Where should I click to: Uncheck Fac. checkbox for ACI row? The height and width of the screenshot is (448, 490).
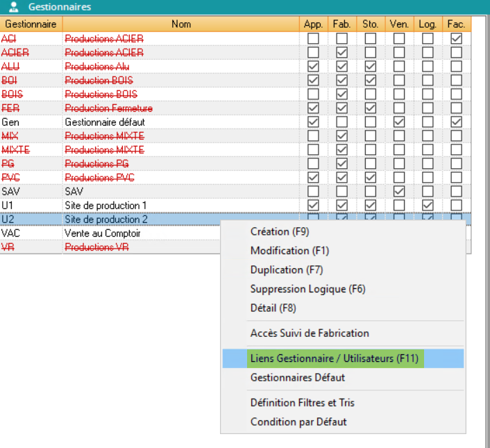456,39
